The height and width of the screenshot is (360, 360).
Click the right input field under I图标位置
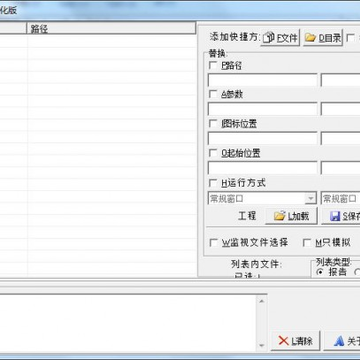[340, 138]
